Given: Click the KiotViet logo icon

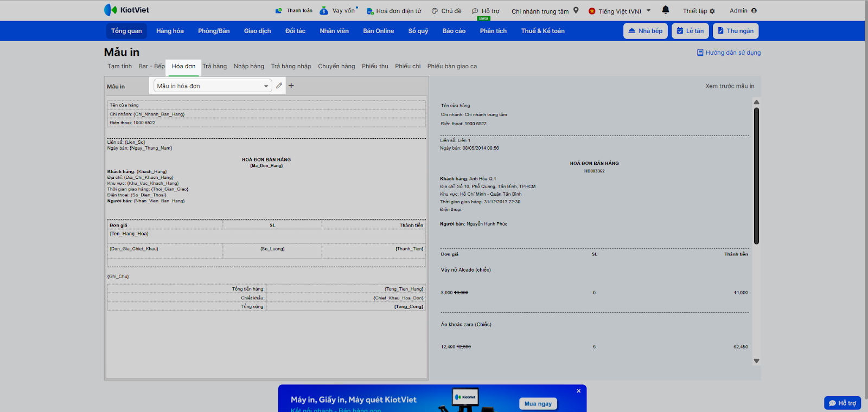Looking at the screenshot, I should pos(110,10).
